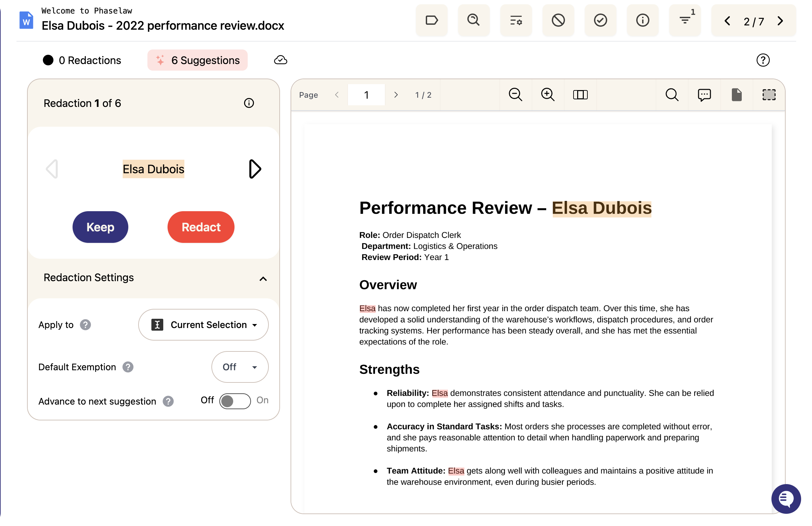This screenshot has width=812, height=526.
Task: Click highlighted Elsa in Reliability bullet
Action: coord(439,393)
